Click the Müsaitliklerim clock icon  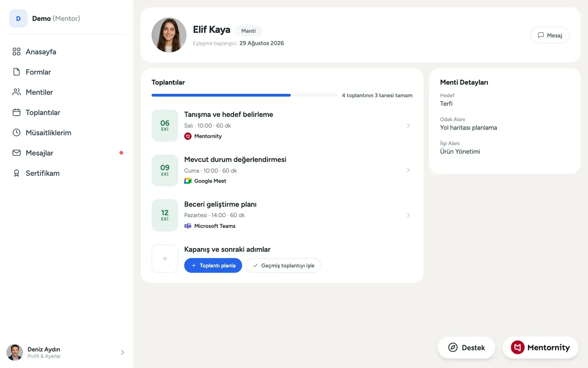(x=17, y=132)
